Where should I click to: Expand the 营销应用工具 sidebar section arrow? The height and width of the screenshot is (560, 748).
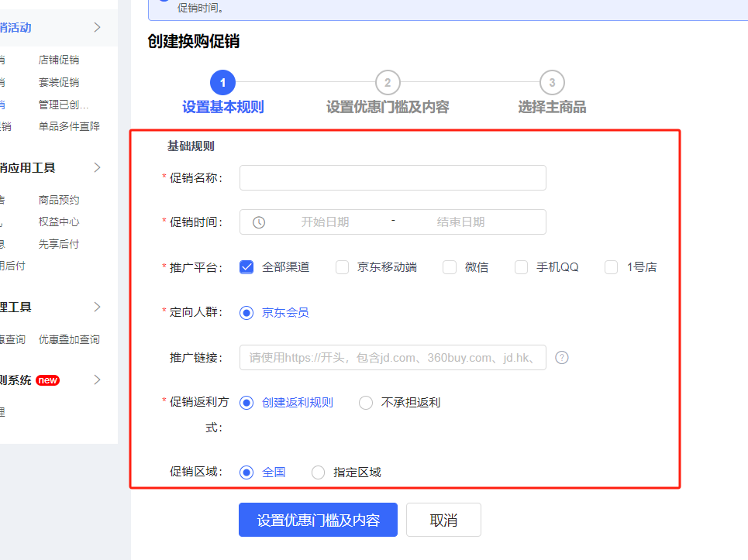tap(97, 167)
